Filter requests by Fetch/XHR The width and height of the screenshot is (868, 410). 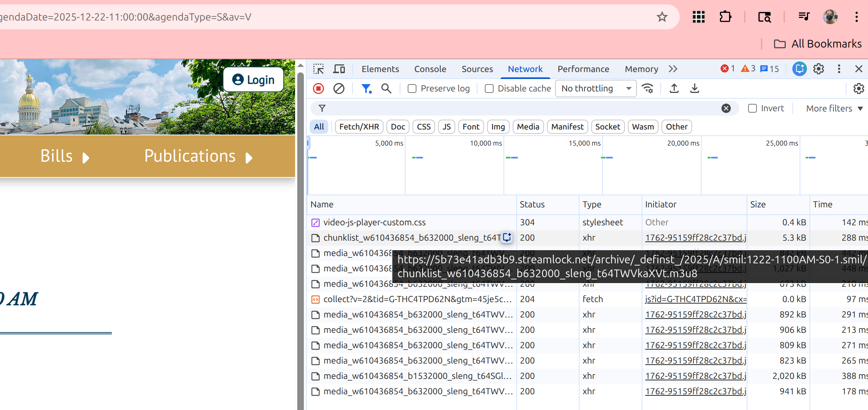click(x=359, y=127)
